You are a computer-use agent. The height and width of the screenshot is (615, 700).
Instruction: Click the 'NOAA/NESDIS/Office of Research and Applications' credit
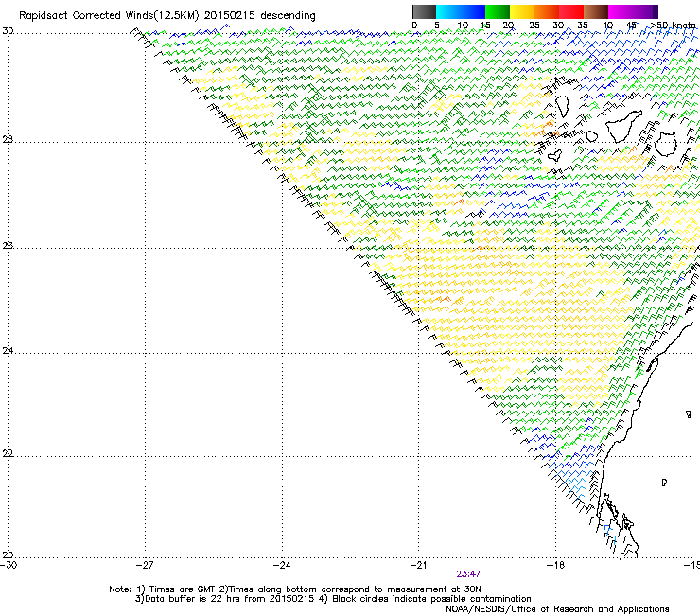click(557, 608)
